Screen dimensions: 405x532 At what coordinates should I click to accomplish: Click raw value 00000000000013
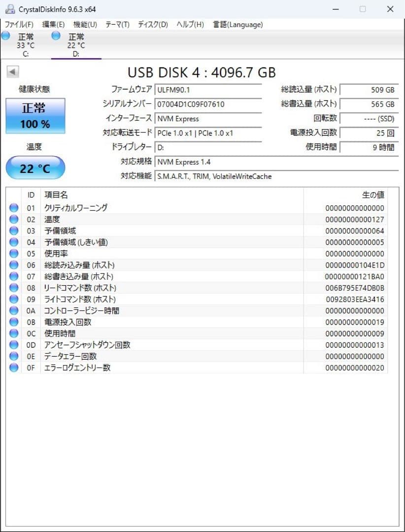(x=355, y=345)
